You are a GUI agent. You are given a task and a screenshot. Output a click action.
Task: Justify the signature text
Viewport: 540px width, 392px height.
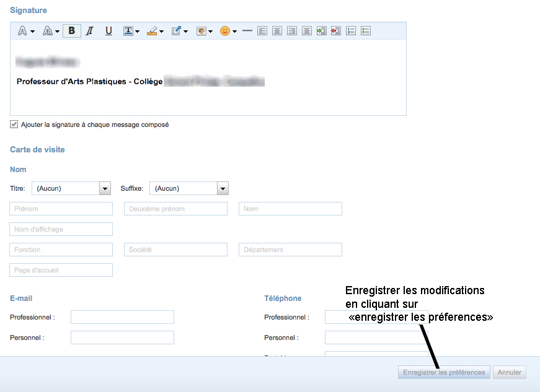pyautogui.click(x=306, y=31)
